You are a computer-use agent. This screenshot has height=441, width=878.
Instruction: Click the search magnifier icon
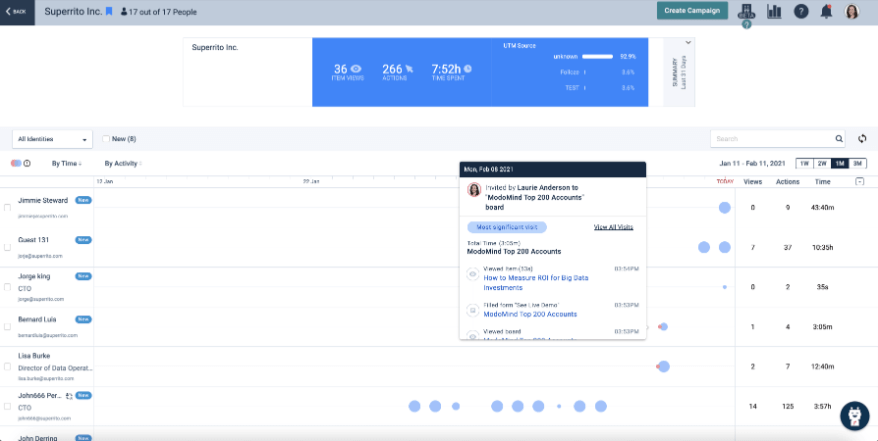(x=839, y=139)
